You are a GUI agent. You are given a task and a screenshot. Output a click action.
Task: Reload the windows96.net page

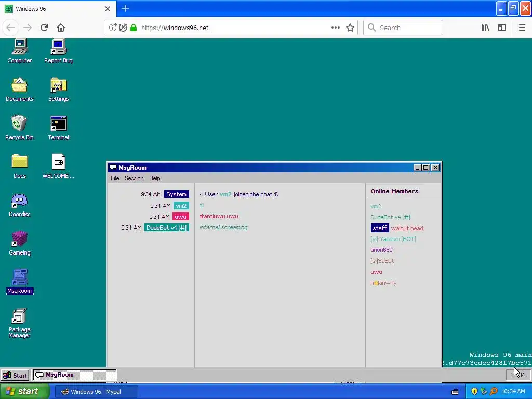pos(44,28)
